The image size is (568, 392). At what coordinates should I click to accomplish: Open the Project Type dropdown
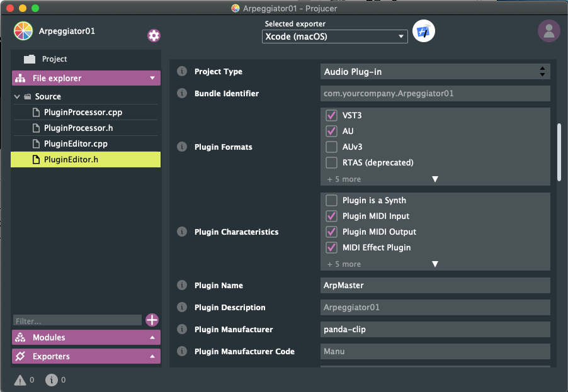[435, 72]
